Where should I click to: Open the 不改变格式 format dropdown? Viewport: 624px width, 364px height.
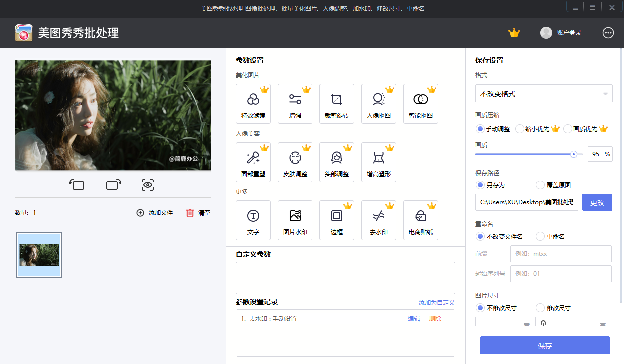tap(544, 93)
